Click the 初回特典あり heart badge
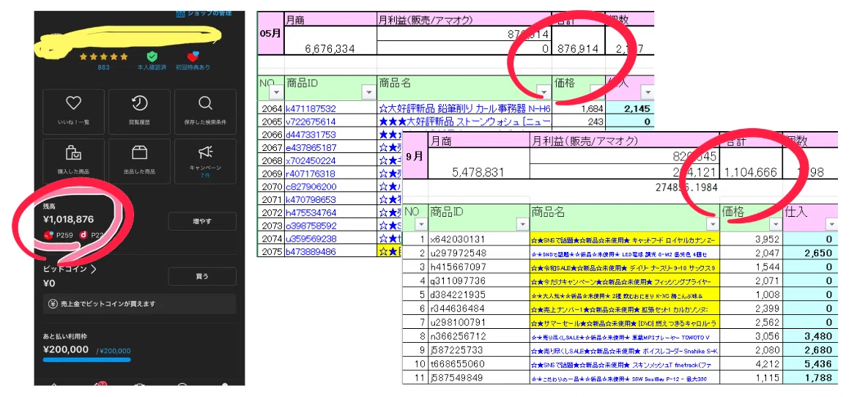The height and width of the screenshot is (397, 868). click(193, 56)
